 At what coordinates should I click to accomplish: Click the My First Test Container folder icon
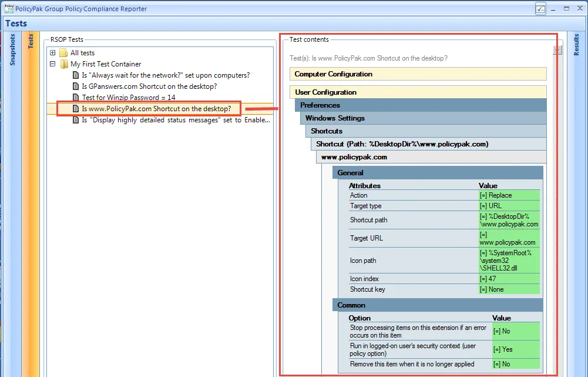[x=64, y=64]
